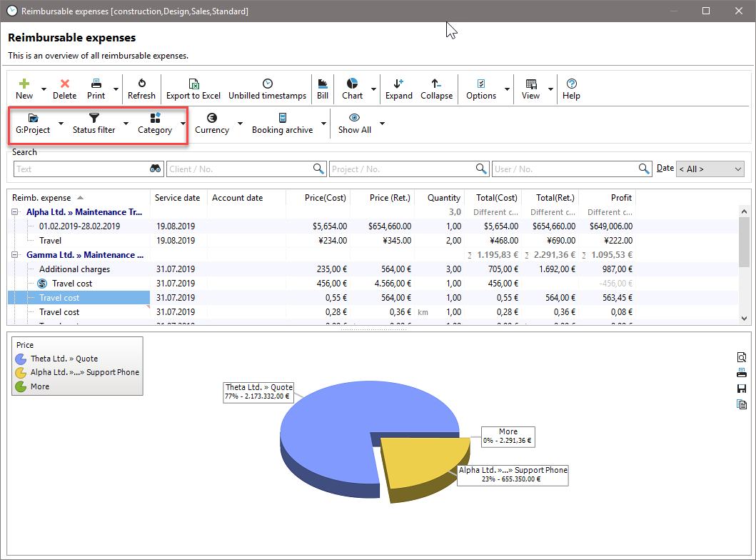756x560 pixels.
Task: Sort by the Profit column header
Action: pos(620,198)
